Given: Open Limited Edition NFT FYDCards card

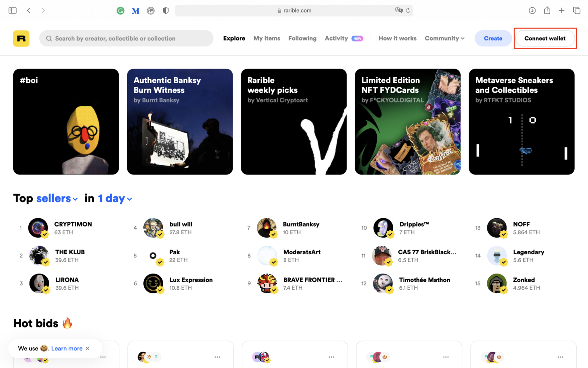Looking at the screenshot, I should (408, 122).
